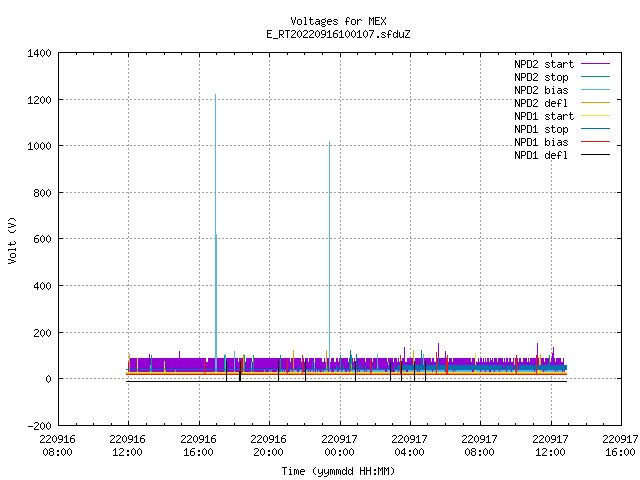Screen dimensions: 640x480
Task: Click the 220917 04:00 x-axis label
Action: click(409, 446)
